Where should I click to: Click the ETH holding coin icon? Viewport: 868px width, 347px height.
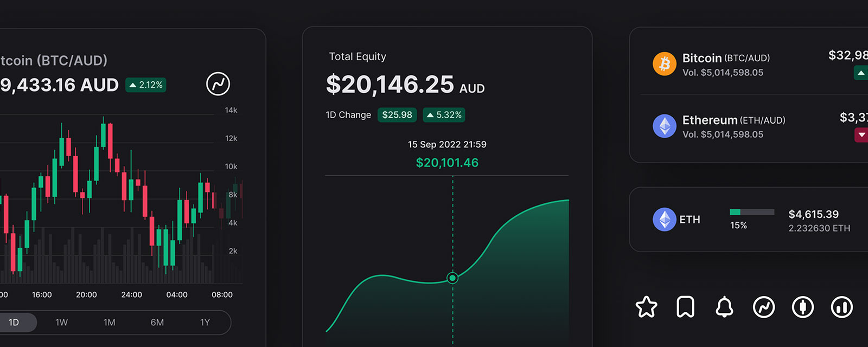tap(664, 220)
